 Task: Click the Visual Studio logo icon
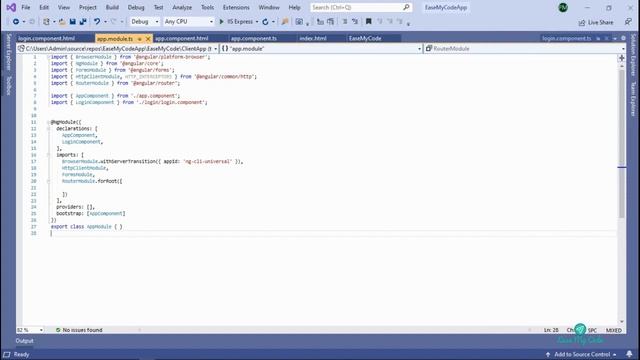[x=11, y=7]
